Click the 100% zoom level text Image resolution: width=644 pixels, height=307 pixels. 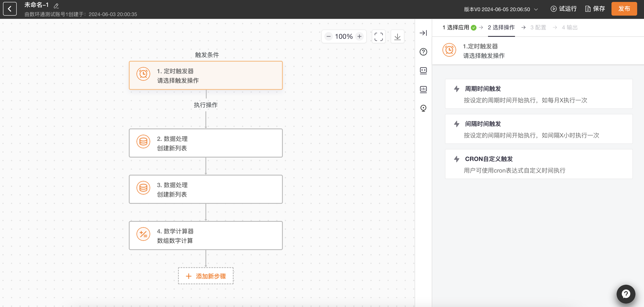(x=344, y=37)
